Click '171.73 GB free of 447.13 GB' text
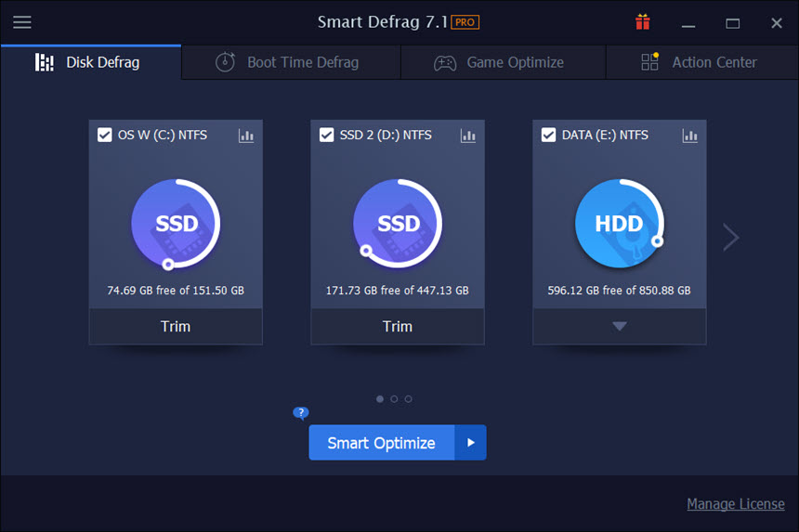The image size is (799, 532). pyautogui.click(x=398, y=291)
